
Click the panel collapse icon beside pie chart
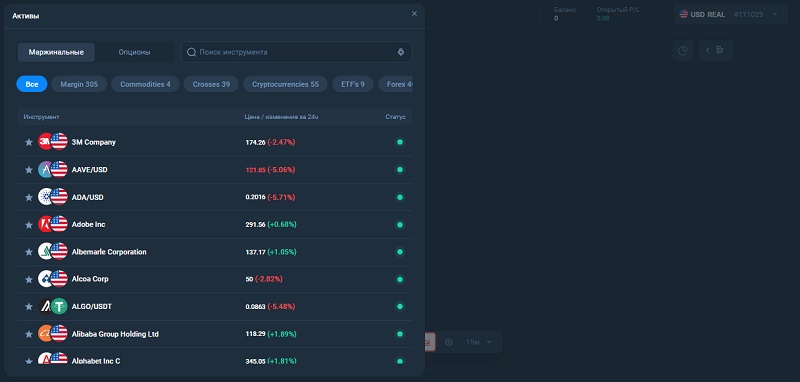(716, 50)
